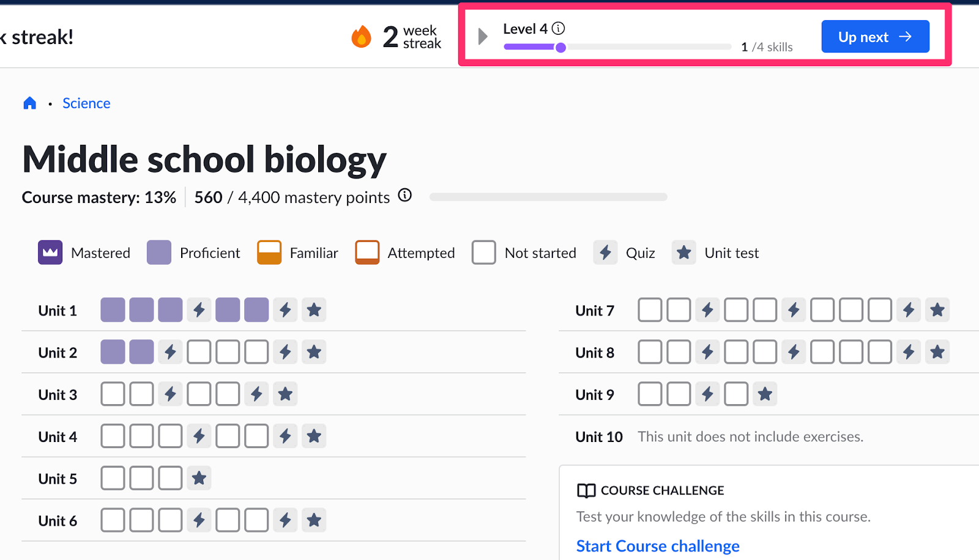The width and height of the screenshot is (979, 560).
Task: Start the first quiz in Unit 3
Action: [x=170, y=394]
